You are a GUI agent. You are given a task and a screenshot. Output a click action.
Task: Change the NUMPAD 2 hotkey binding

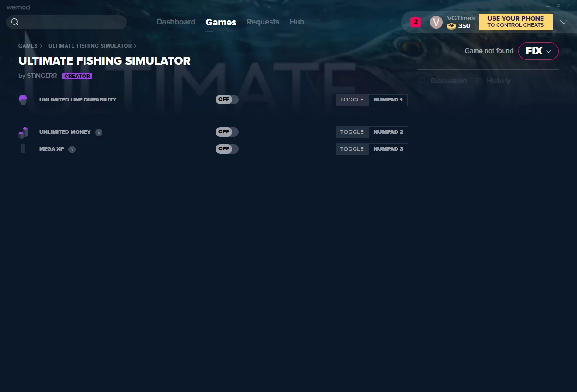pyautogui.click(x=388, y=132)
